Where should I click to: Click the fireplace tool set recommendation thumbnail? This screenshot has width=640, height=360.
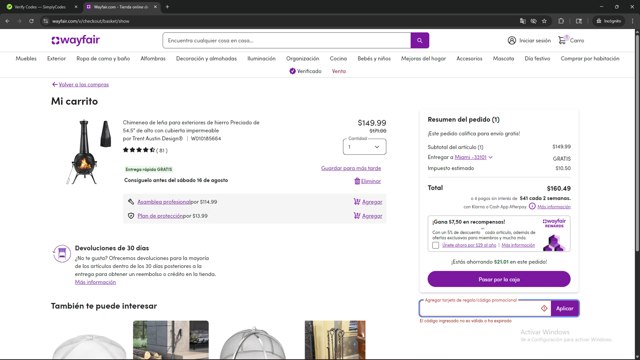[335, 340]
